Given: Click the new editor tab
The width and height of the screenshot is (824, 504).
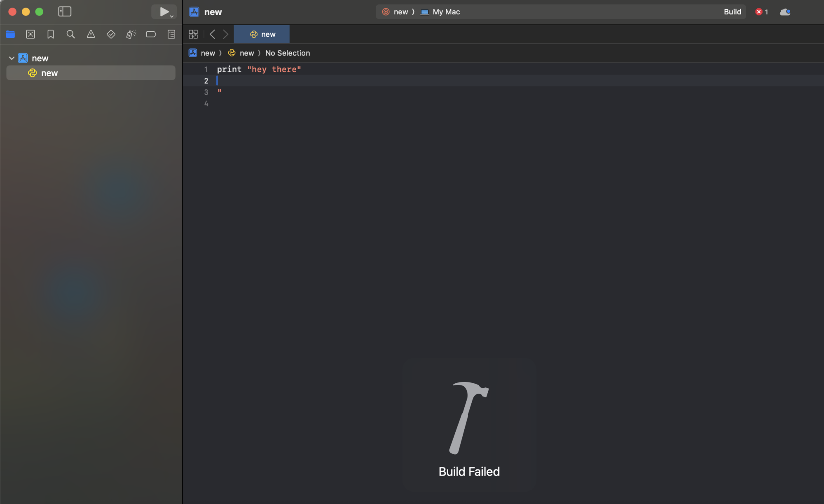Looking at the screenshot, I should 262,34.
